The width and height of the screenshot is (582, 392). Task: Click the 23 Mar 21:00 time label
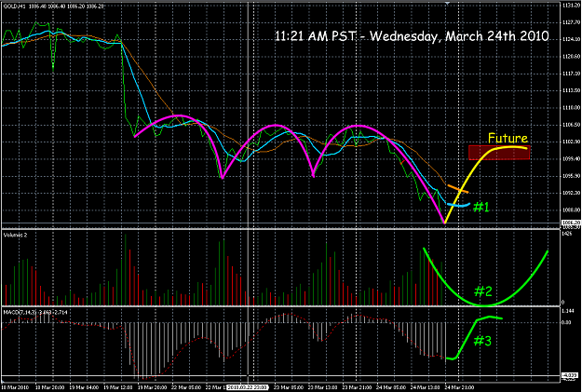[x=357, y=387]
